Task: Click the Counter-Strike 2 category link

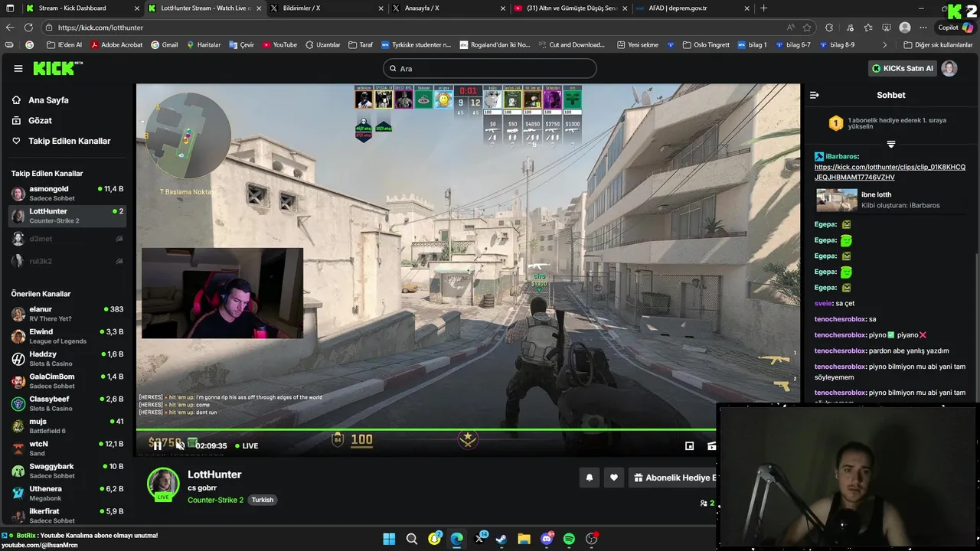Action: [x=215, y=500]
